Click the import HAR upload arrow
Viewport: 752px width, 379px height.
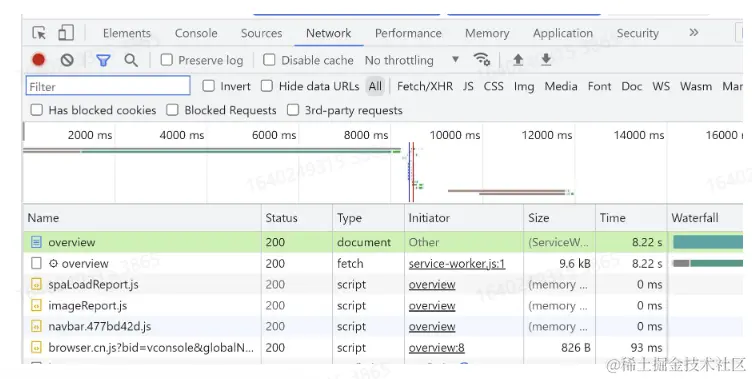(518, 59)
